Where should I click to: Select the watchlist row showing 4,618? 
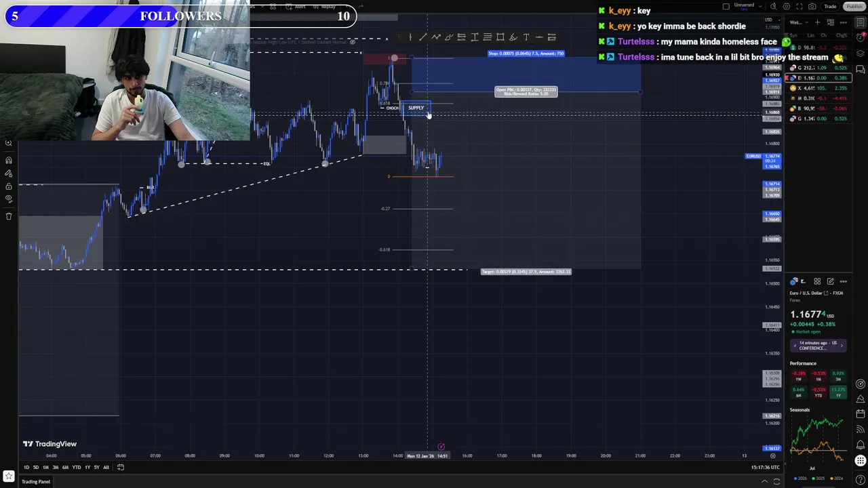click(x=818, y=88)
